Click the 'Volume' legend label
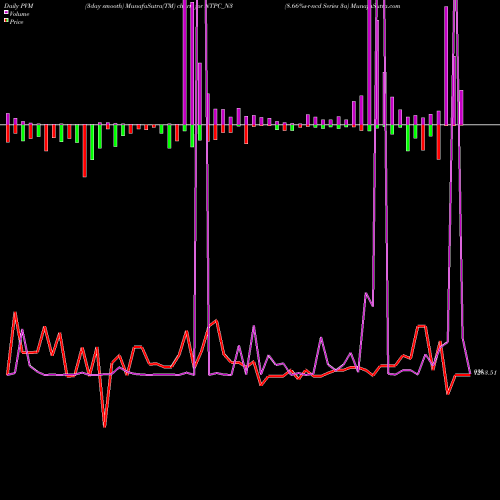This screenshot has height=500, width=500. [19, 14]
